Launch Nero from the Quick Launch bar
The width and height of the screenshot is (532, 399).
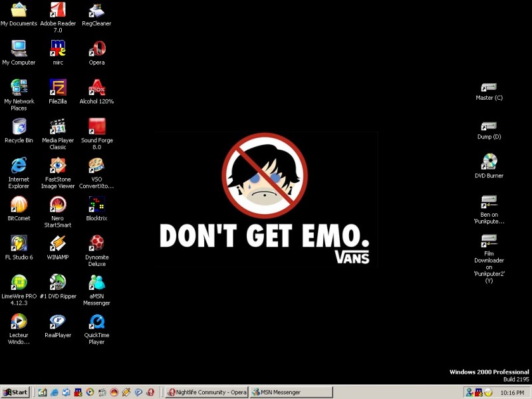(x=114, y=392)
